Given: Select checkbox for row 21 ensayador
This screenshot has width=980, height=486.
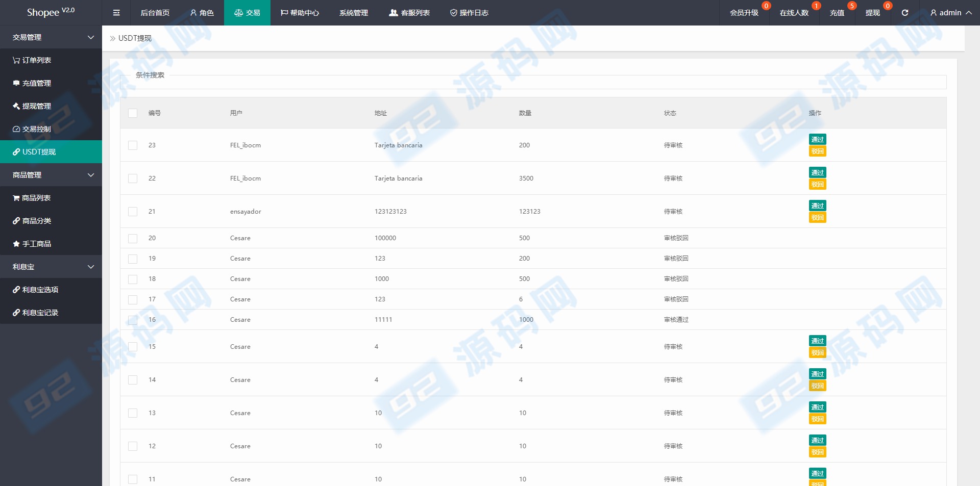Looking at the screenshot, I should point(133,212).
